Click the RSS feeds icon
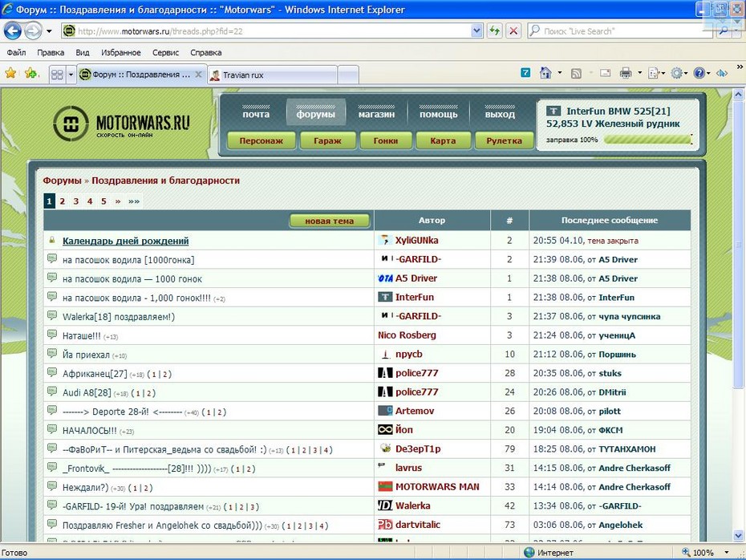The height and width of the screenshot is (560, 746). click(576, 73)
